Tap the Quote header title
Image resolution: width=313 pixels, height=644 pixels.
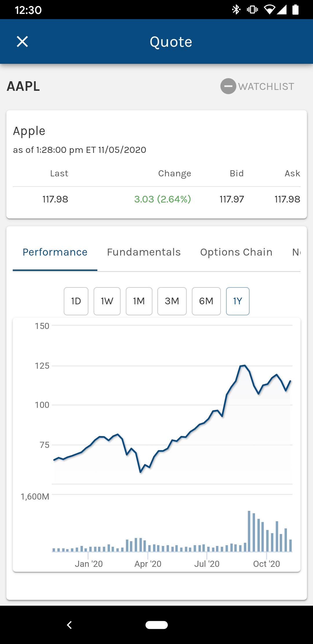tap(171, 42)
